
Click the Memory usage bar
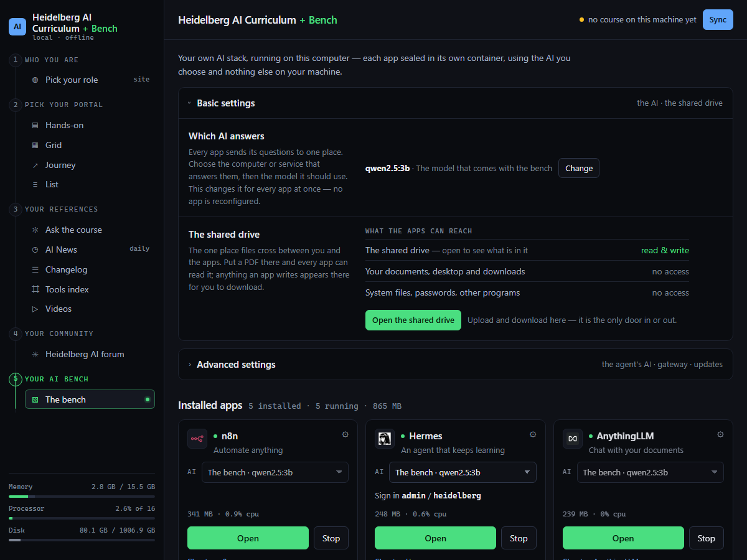tap(82, 497)
